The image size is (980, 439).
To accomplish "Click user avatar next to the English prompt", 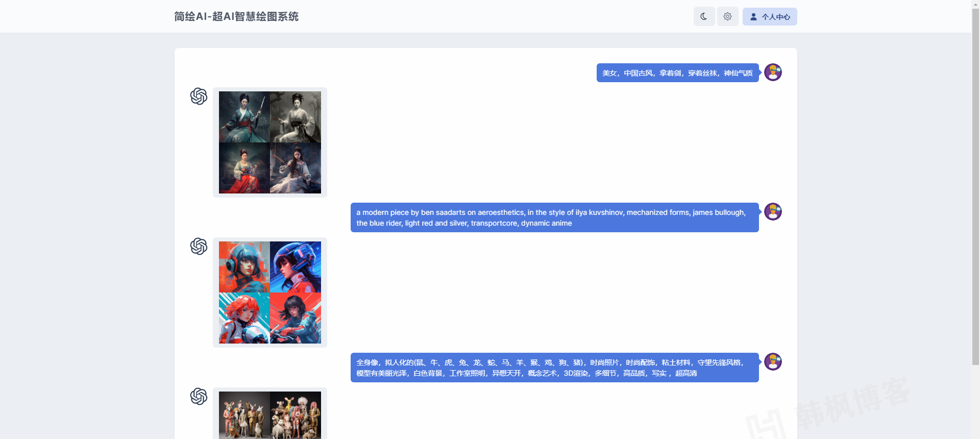I will [x=773, y=211].
